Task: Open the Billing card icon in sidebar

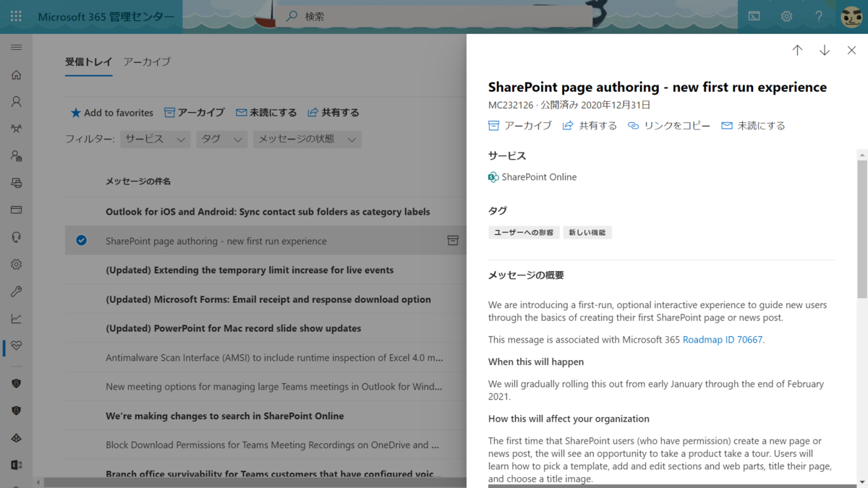Action: (x=16, y=210)
